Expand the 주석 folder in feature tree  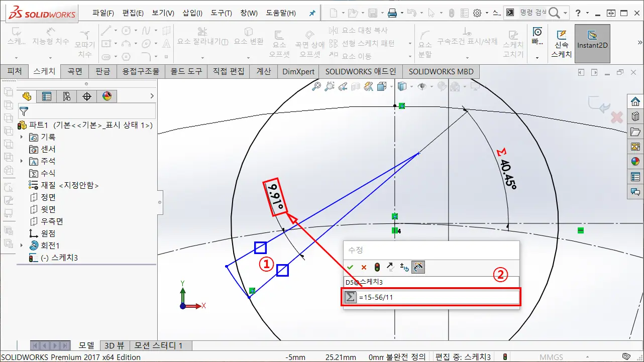(x=22, y=161)
